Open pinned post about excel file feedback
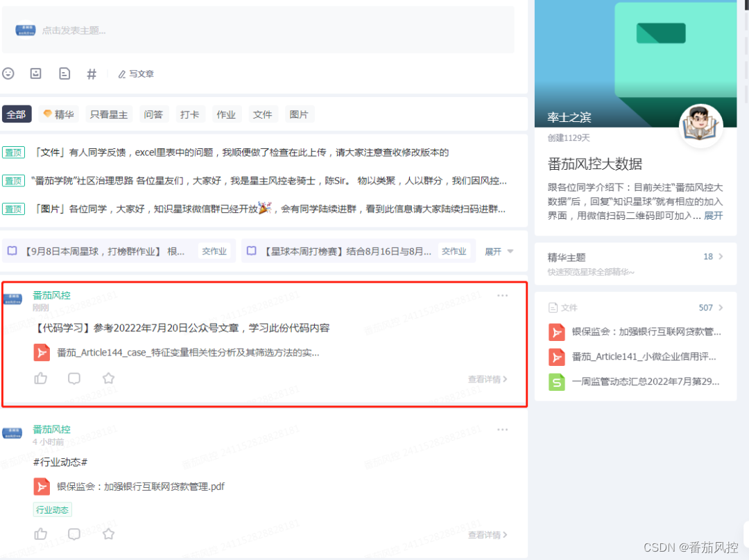Screen dimensions: 749x560 [241, 152]
